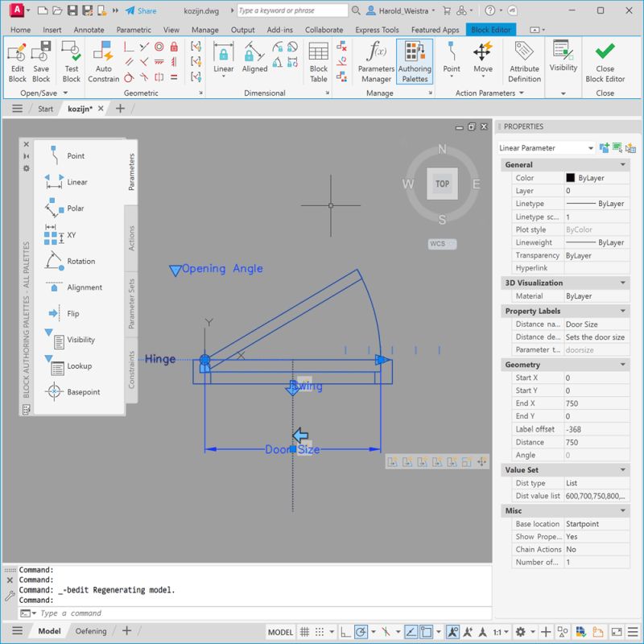The image size is (644, 644).
Task: Run Test Block
Action: point(72,62)
